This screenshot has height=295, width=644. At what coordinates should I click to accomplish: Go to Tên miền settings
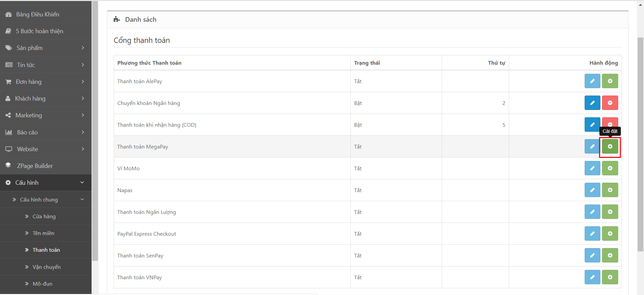click(46, 233)
